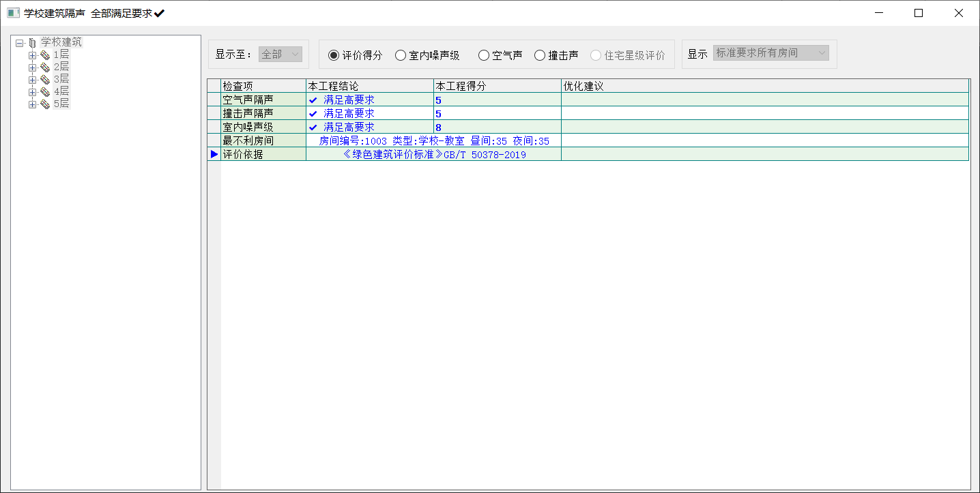Choose the 空气声 radio option
This screenshot has width=980, height=493.
(484, 55)
